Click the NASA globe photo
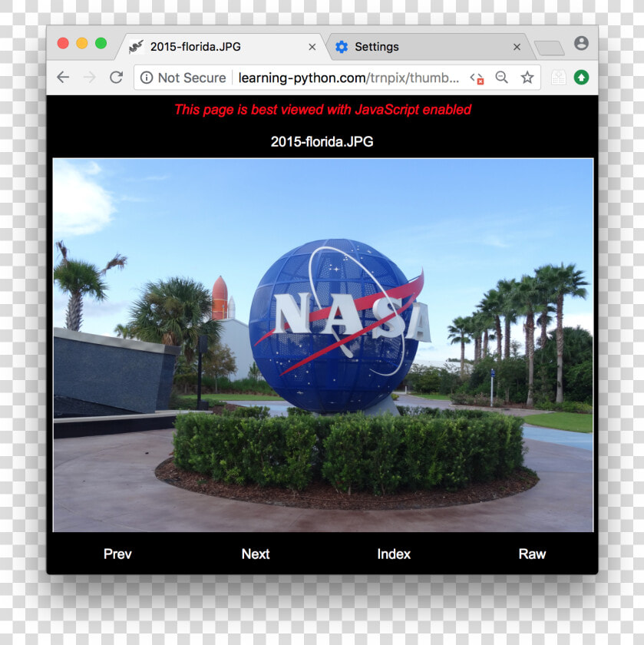Image resolution: width=644 pixels, height=645 pixels. coord(323,345)
